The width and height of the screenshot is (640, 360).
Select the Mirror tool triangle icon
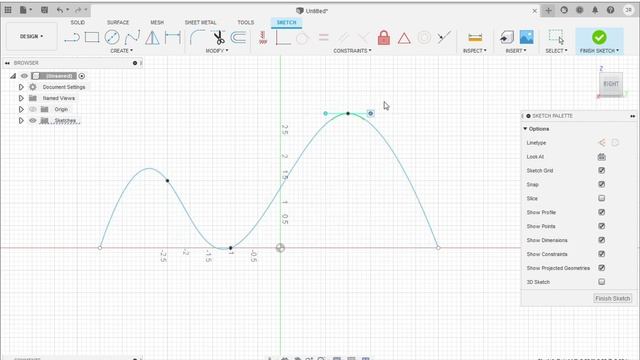pyautogui.click(x=152, y=38)
